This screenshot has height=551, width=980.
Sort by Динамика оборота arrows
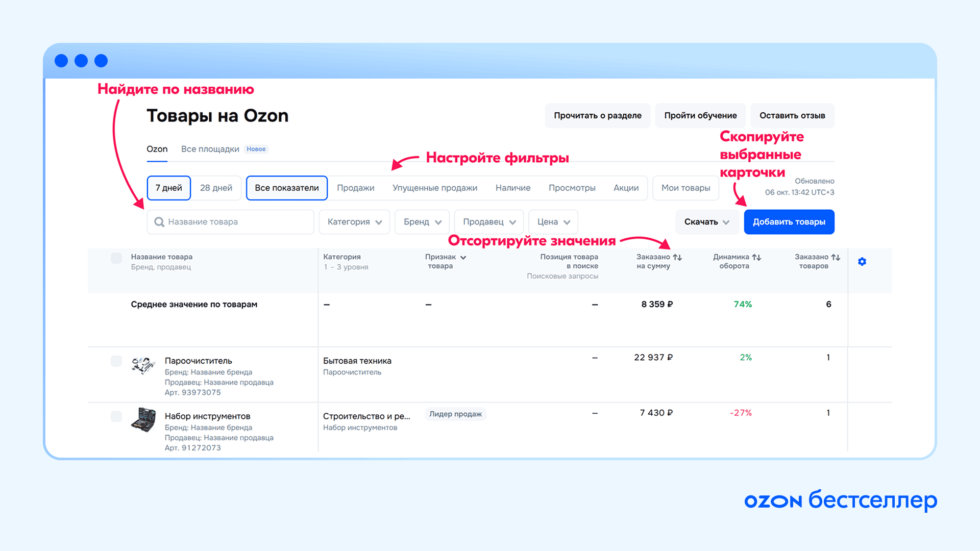click(x=756, y=257)
